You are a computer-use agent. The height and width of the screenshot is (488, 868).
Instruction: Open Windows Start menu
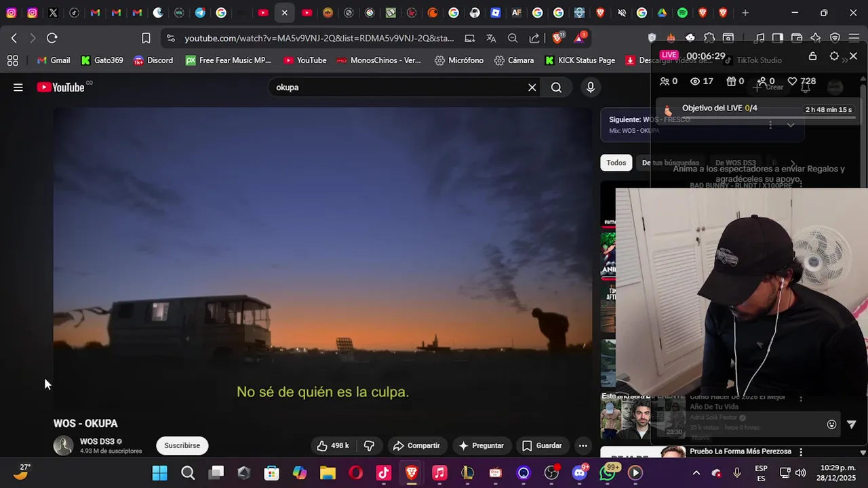pos(160,473)
